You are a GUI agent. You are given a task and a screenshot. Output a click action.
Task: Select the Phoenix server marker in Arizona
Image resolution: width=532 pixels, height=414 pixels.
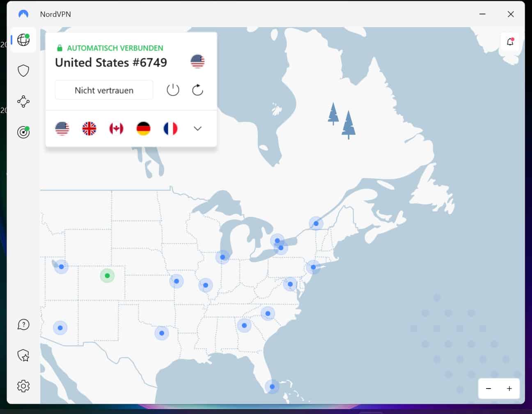coord(60,328)
